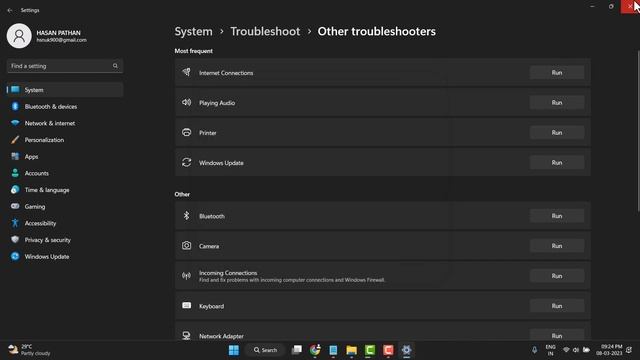Run the Incoming Connections troubleshooter
This screenshot has height=360, width=640.
557,276
